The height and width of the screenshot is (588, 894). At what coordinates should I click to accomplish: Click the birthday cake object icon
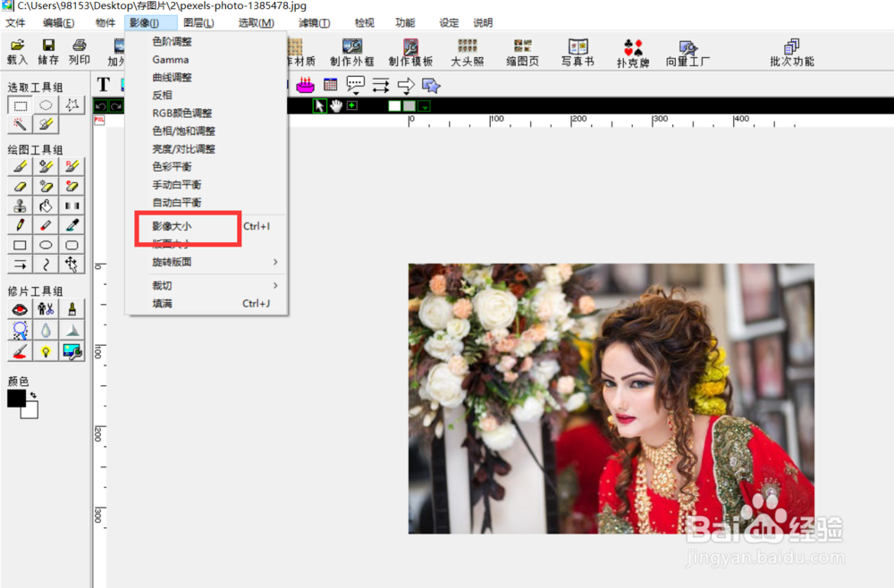tap(305, 86)
